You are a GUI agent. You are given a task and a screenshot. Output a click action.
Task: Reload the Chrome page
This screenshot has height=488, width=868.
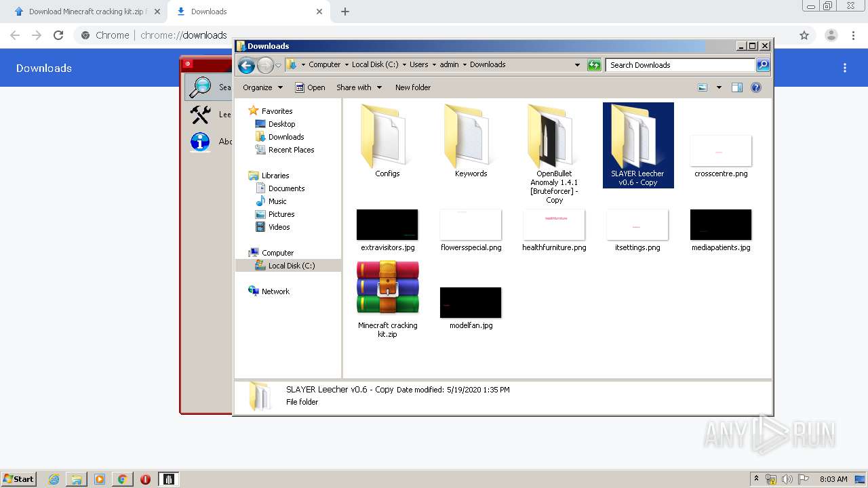click(x=58, y=35)
